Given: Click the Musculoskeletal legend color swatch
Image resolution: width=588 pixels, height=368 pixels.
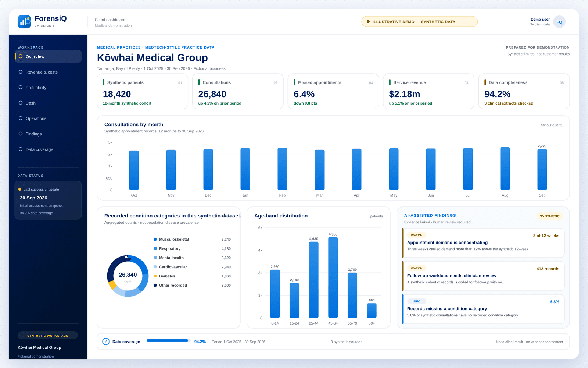Looking at the screenshot, I should (x=155, y=239).
